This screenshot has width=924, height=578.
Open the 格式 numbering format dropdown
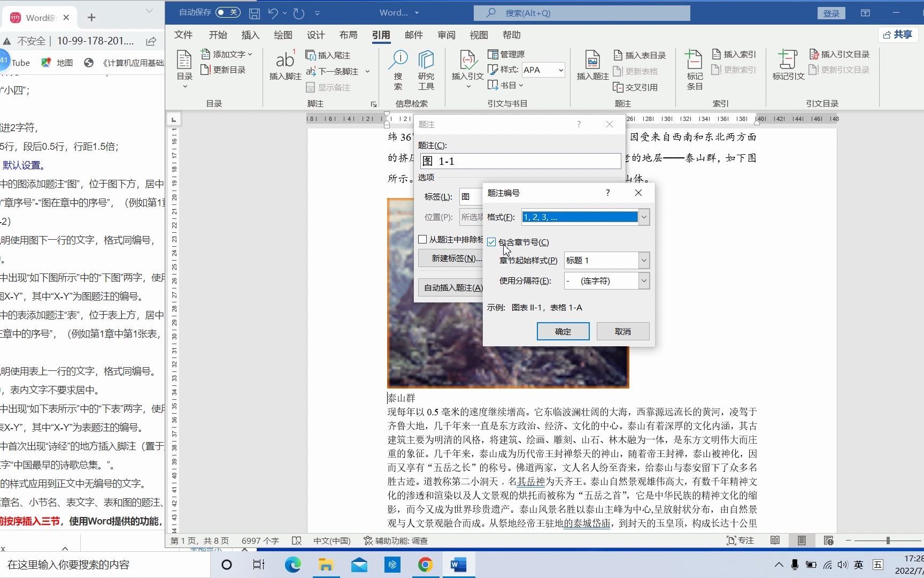pyautogui.click(x=644, y=217)
